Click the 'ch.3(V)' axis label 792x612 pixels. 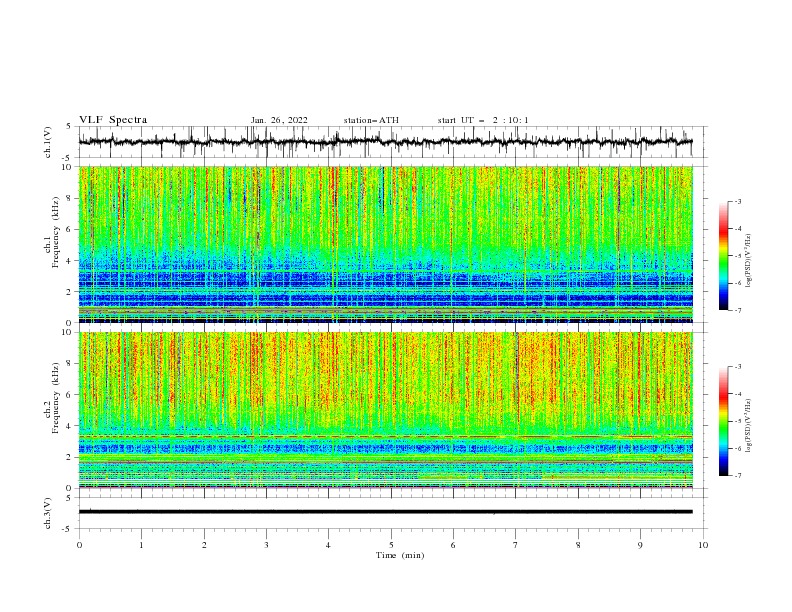click(48, 513)
